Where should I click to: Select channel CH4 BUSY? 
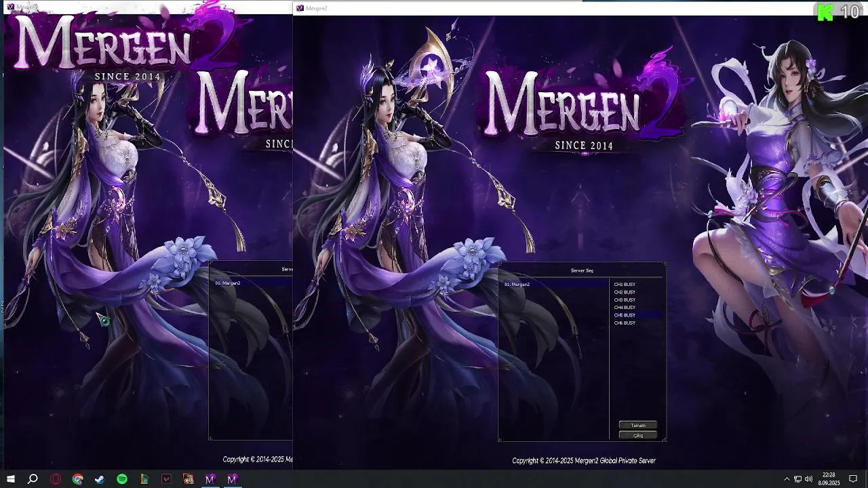pos(625,308)
